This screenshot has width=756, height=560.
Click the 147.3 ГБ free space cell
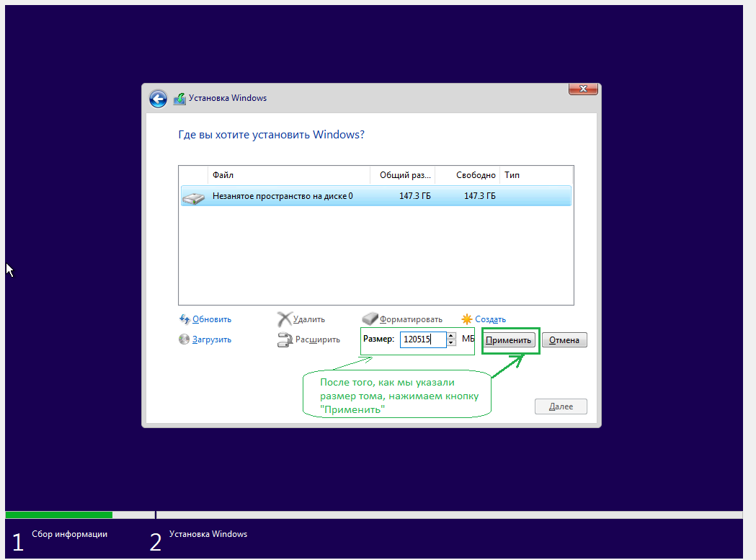tap(480, 196)
